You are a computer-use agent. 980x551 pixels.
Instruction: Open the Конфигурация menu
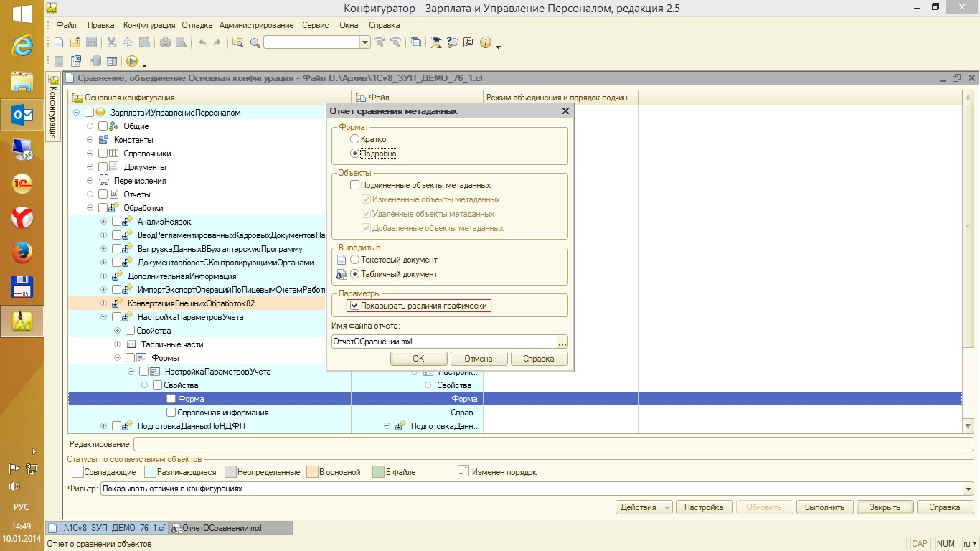(x=149, y=25)
